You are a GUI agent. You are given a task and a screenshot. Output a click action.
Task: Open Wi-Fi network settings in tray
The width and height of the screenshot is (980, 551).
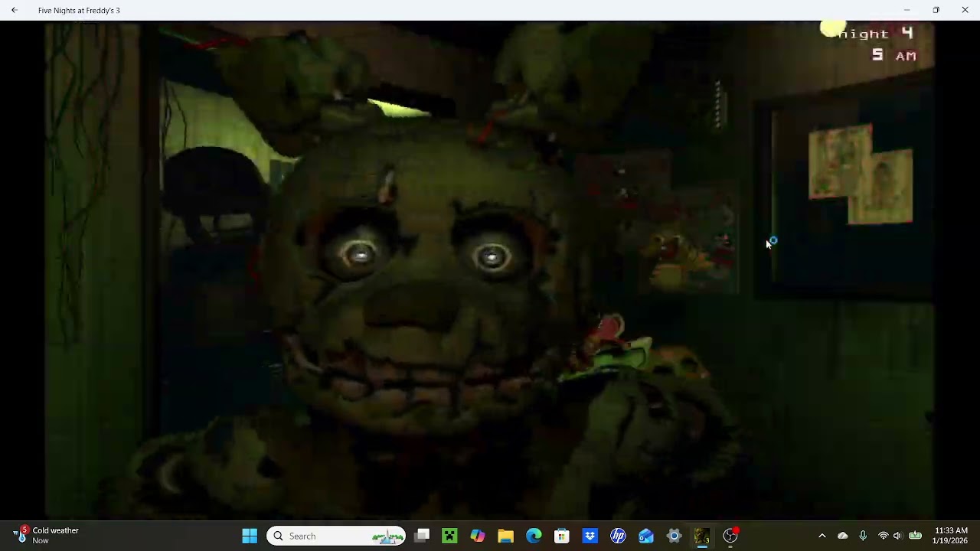coord(883,536)
